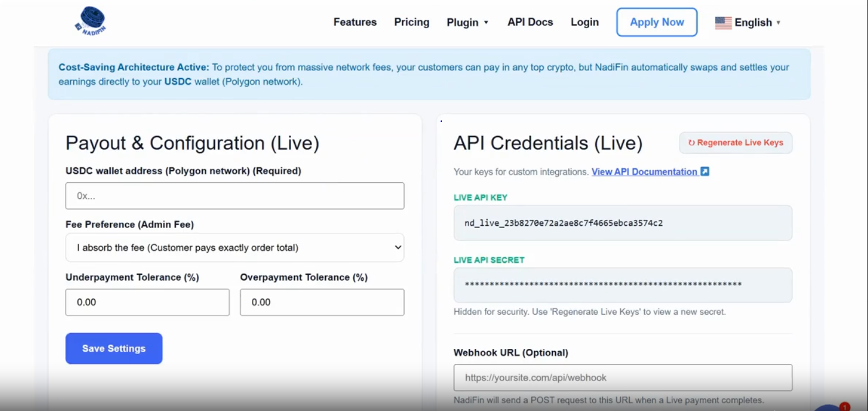Open the Fee Preference dropdown
The height and width of the screenshot is (411, 868).
point(235,248)
